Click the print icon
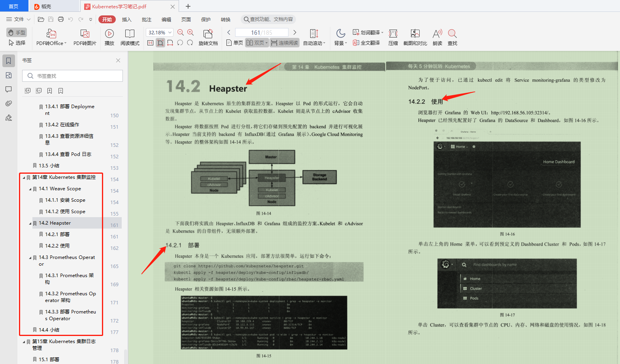This screenshot has height=364, width=620. [x=61, y=19]
